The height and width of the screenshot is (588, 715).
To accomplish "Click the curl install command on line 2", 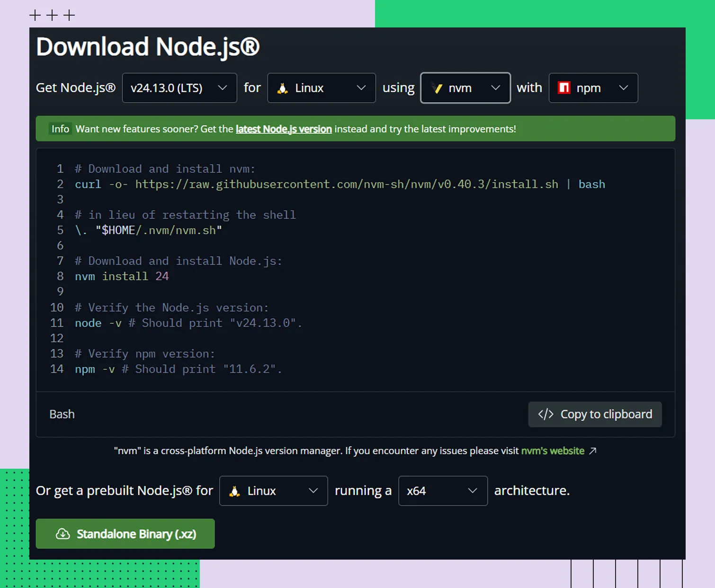I will (340, 184).
